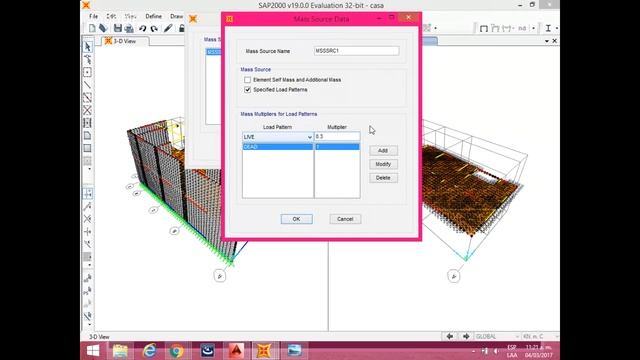640x360 pixels.
Task: Open the View menu
Action: coord(131,16)
